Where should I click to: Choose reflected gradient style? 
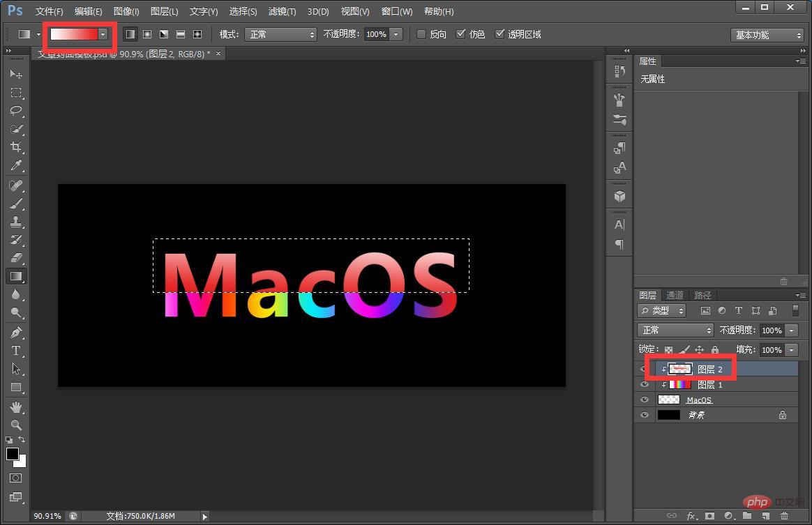pyautogui.click(x=181, y=34)
